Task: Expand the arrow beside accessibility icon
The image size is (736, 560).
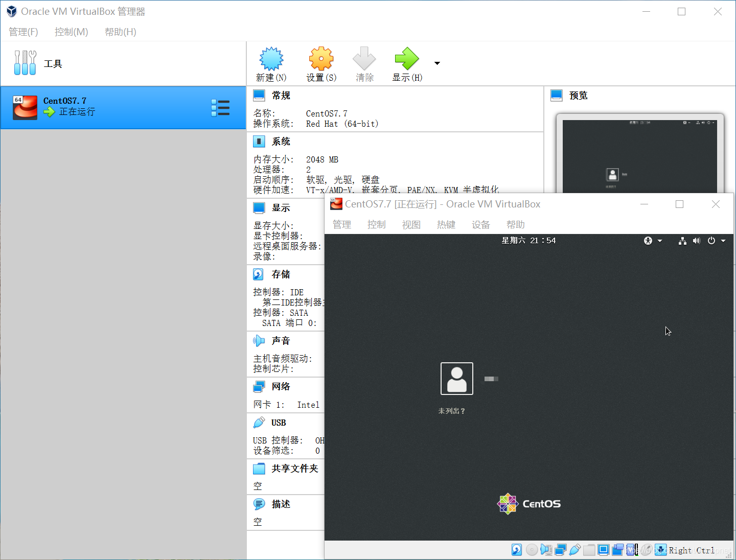Action: pos(660,241)
